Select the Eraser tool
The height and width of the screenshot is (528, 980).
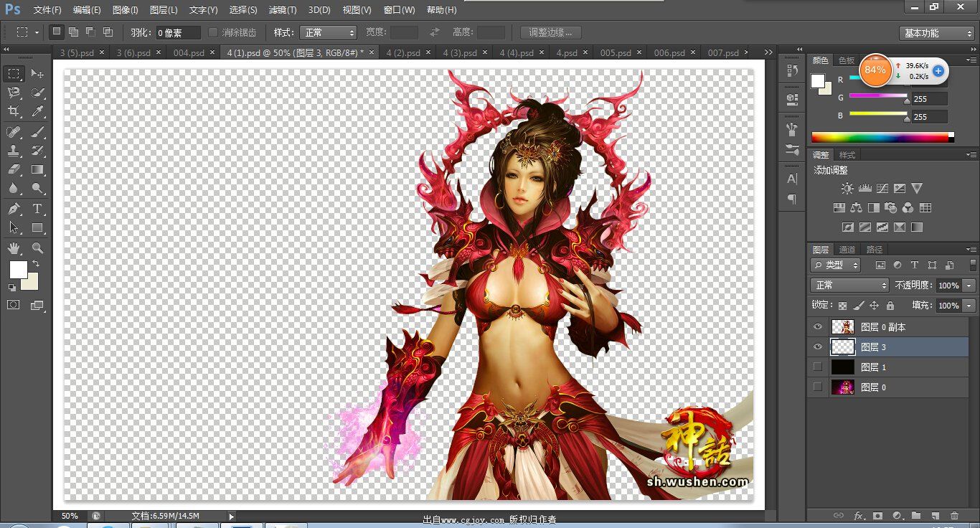[x=14, y=170]
